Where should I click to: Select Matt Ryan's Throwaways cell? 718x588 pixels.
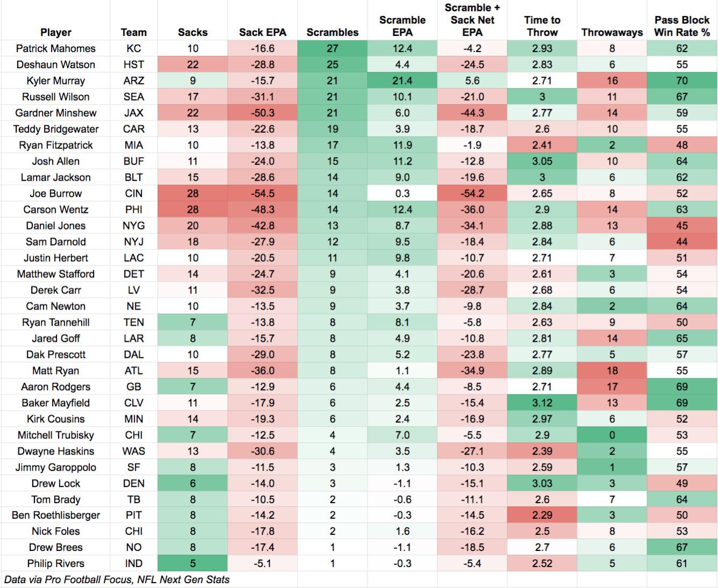[612, 370]
